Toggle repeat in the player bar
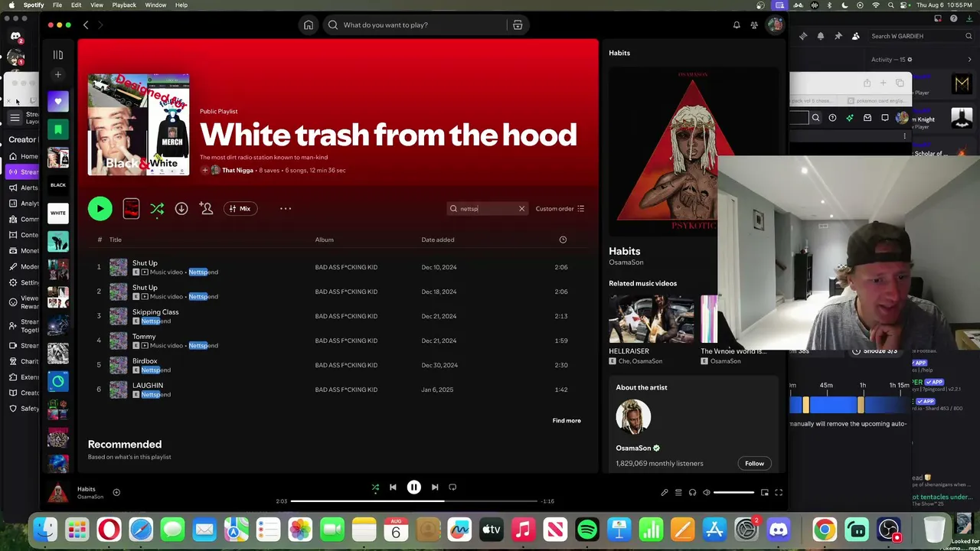980x551 pixels. point(452,487)
